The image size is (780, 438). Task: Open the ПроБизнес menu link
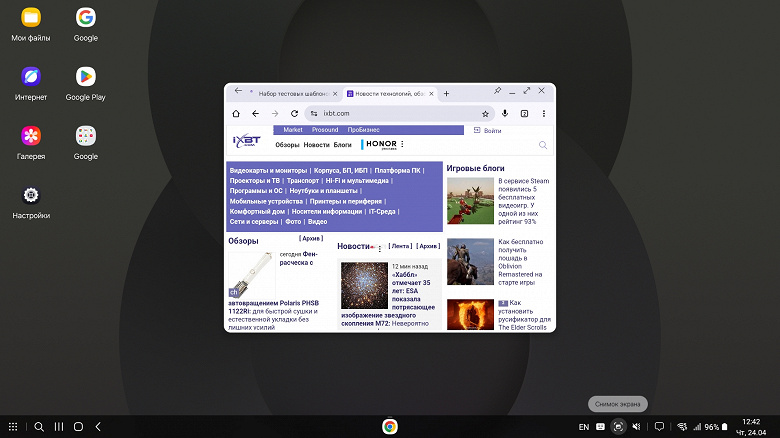point(363,129)
